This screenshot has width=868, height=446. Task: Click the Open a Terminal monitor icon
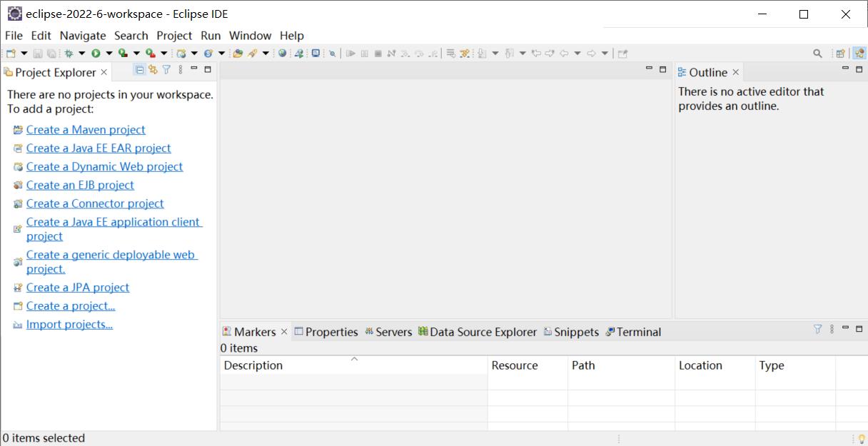click(x=315, y=53)
